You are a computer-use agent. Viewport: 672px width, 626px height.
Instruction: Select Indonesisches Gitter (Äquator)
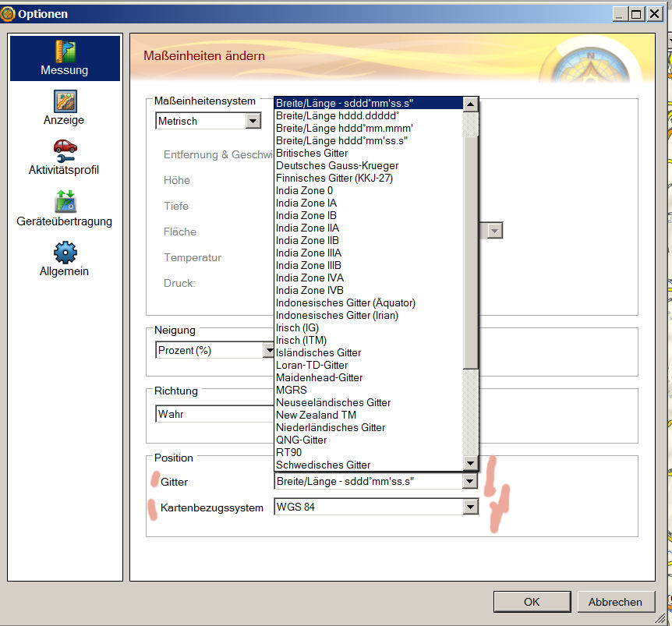369,302
